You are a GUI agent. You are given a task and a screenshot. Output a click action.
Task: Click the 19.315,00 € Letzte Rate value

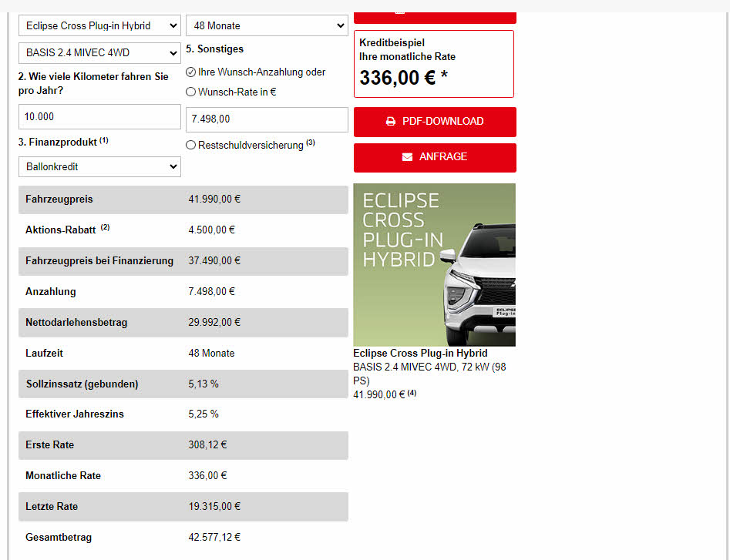[214, 507]
